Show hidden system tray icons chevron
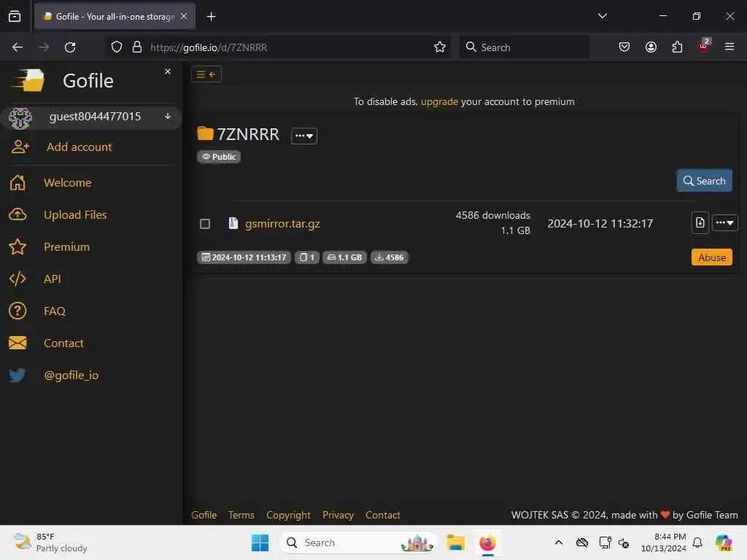The height and width of the screenshot is (560, 747). [x=559, y=542]
